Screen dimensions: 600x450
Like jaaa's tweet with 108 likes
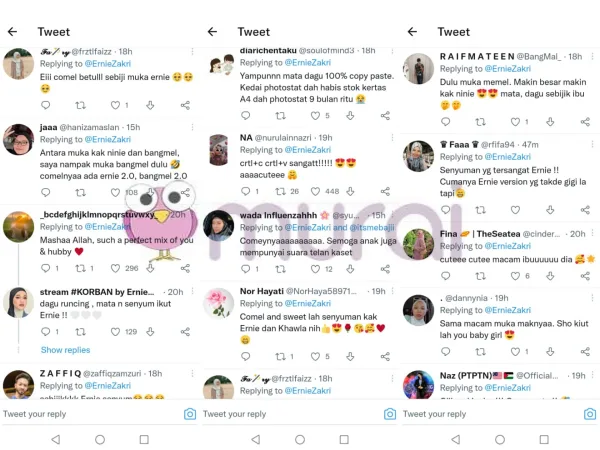(x=115, y=192)
